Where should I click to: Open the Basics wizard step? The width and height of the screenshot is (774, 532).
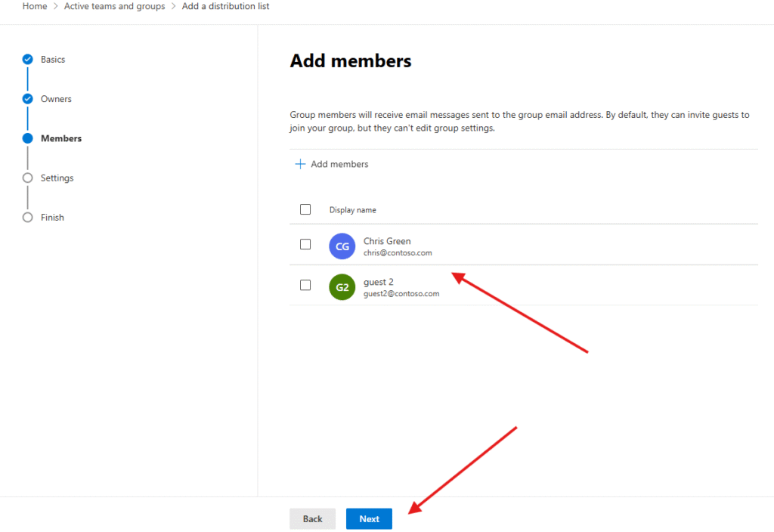coord(53,60)
